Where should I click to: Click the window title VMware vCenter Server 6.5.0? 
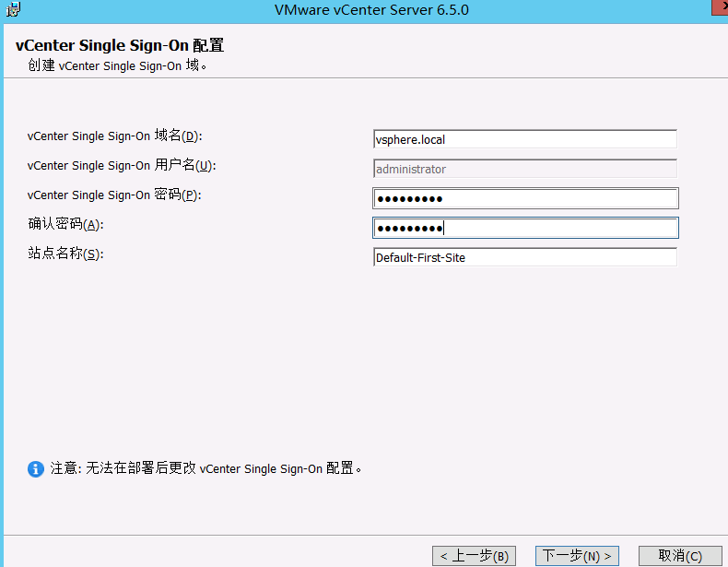click(x=371, y=10)
